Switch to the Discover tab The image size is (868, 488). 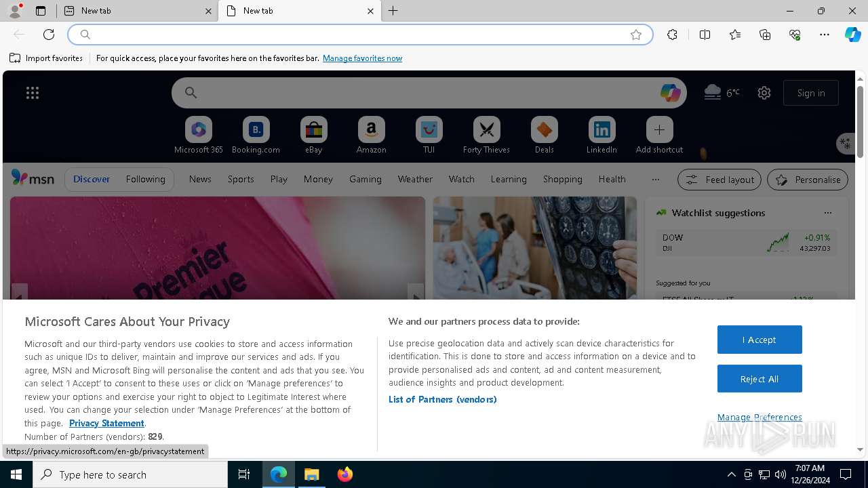(92, 179)
